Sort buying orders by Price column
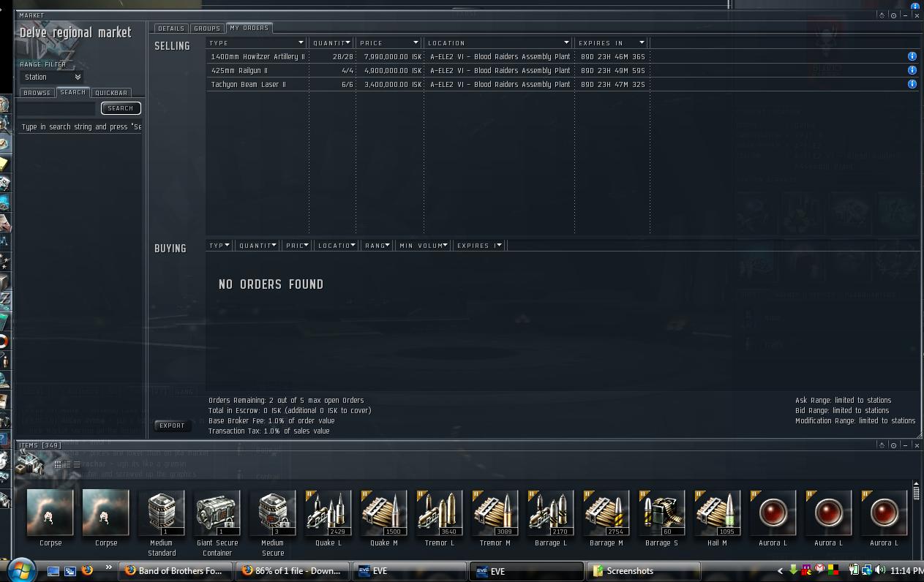This screenshot has width=924, height=582. [x=296, y=246]
